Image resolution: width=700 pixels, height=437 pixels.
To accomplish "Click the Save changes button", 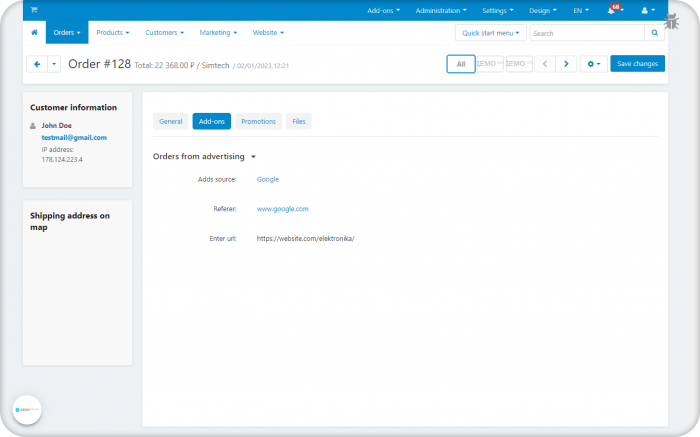I will (x=638, y=64).
